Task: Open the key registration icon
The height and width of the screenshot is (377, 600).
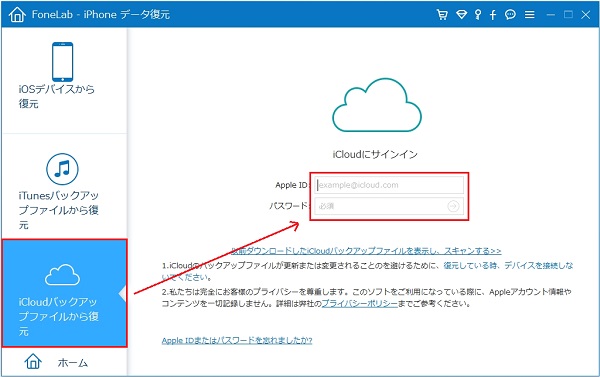Action: pyautogui.click(x=478, y=15)
